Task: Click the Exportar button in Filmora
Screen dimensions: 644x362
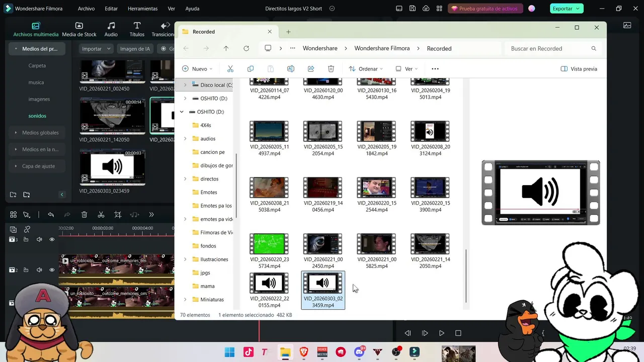Action: click(567, 9)
